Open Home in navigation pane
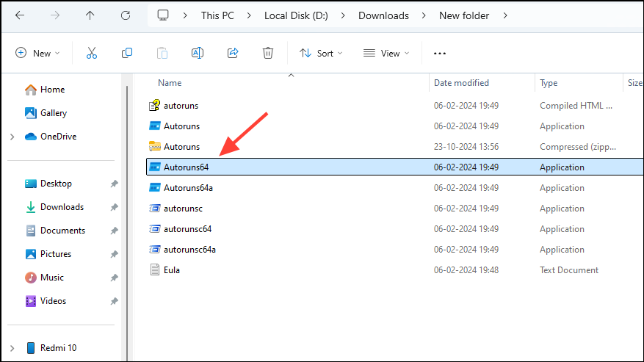 45,90
